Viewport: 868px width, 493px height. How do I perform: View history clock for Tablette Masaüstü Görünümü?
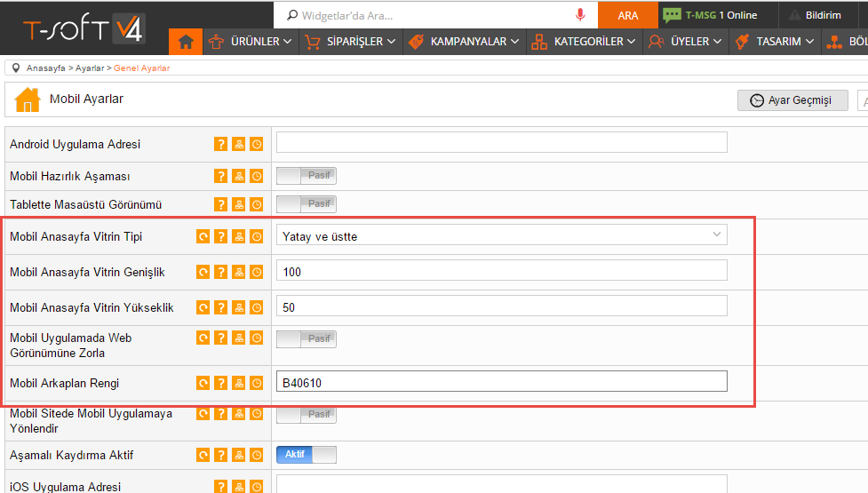[x=256, y=204]
